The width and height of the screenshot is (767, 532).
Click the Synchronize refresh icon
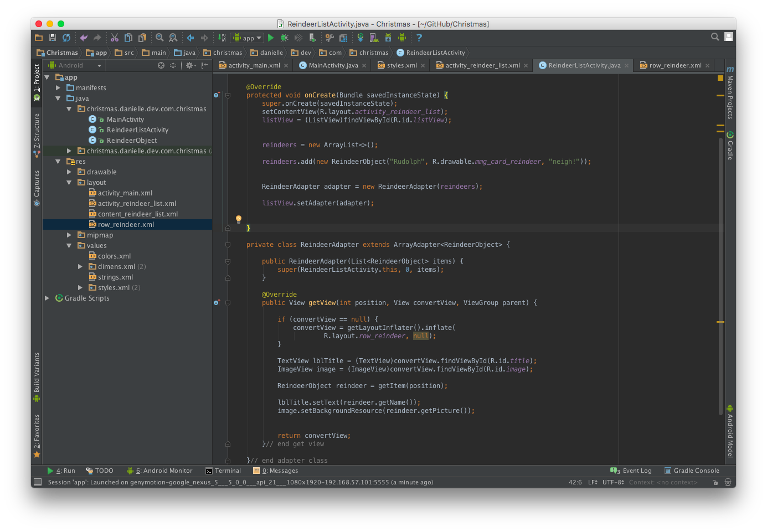pyautogui.click(x=66, y=38)
